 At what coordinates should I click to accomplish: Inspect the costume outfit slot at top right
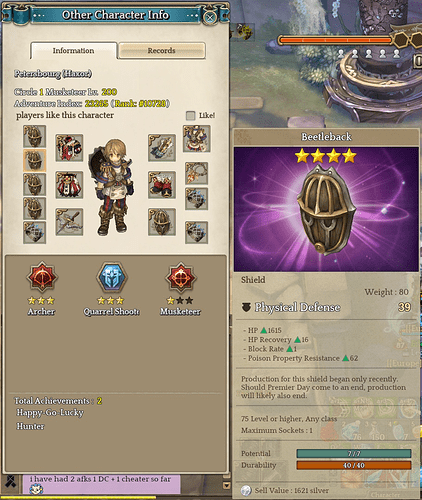pyautogui.click(x=196, y=139)
